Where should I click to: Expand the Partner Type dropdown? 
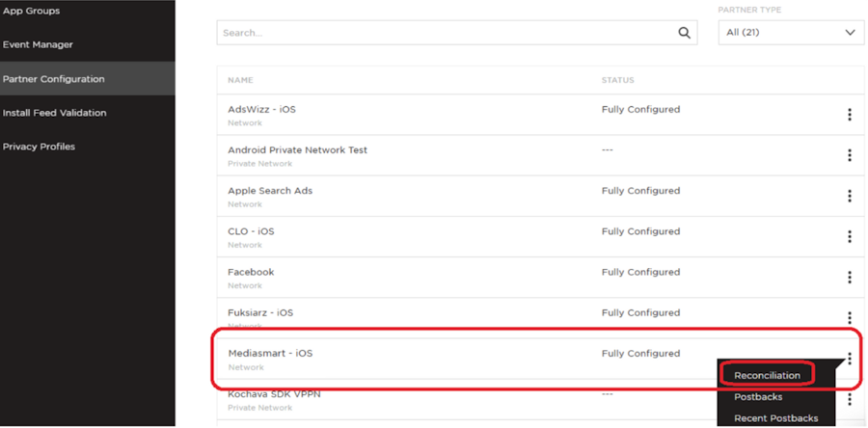pos(791,33)
